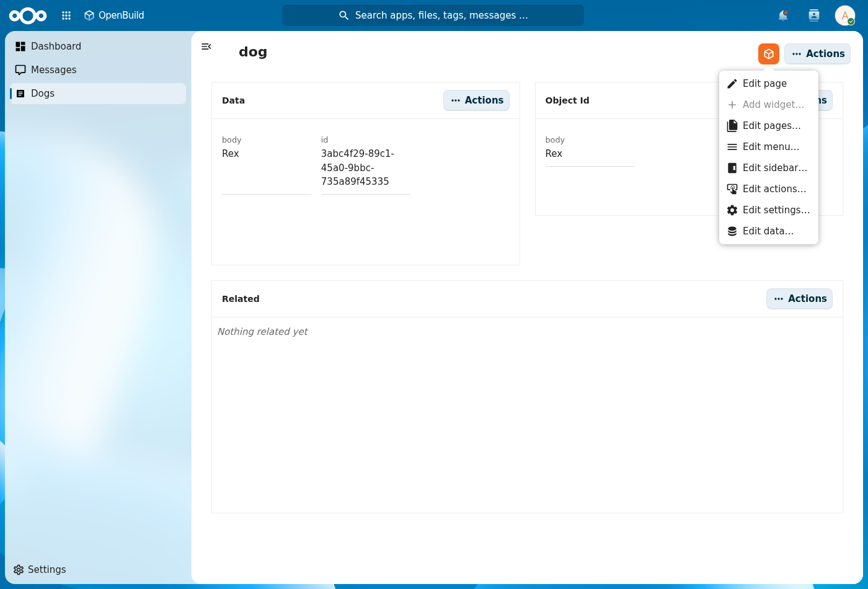The height and width of the screenshot is (589, 868).
Task: Click the gear icon beside Edit settings
Action: click(x=732, y=210)
